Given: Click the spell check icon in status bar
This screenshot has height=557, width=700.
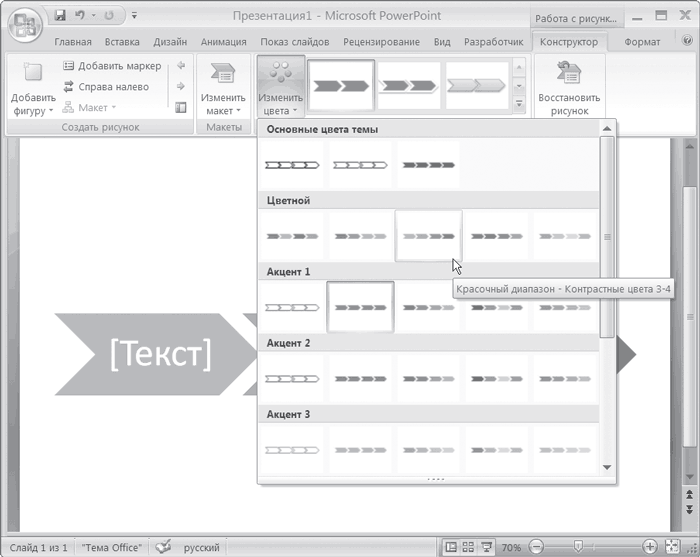Looking at the screenshot, I should pyautogui.click(x=163, y=547).
